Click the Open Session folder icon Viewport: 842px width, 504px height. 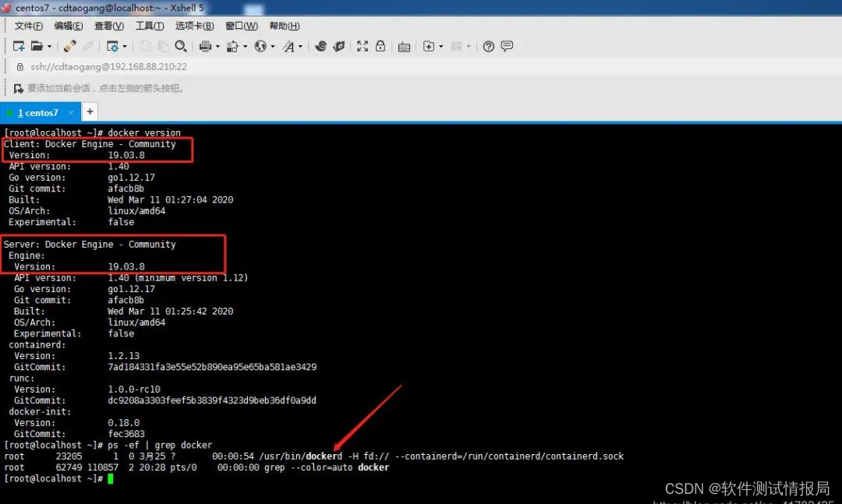(37, 46)
